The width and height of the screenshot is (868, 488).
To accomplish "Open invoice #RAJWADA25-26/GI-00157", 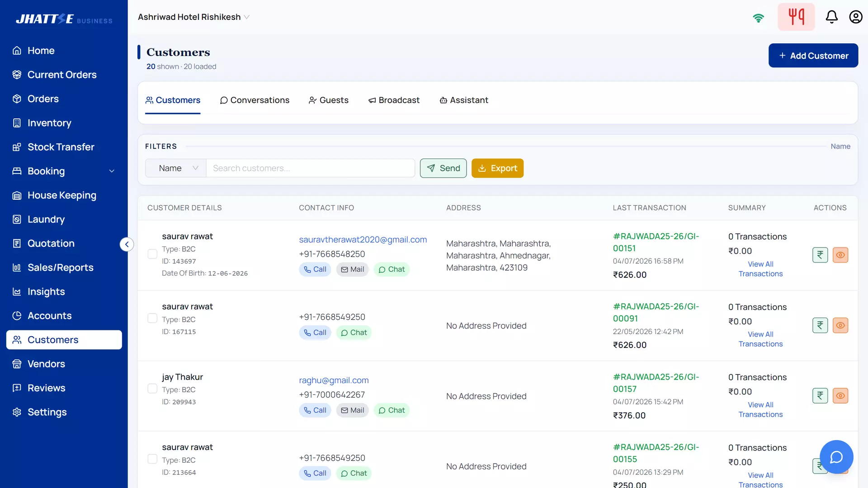I will [656, 383].
